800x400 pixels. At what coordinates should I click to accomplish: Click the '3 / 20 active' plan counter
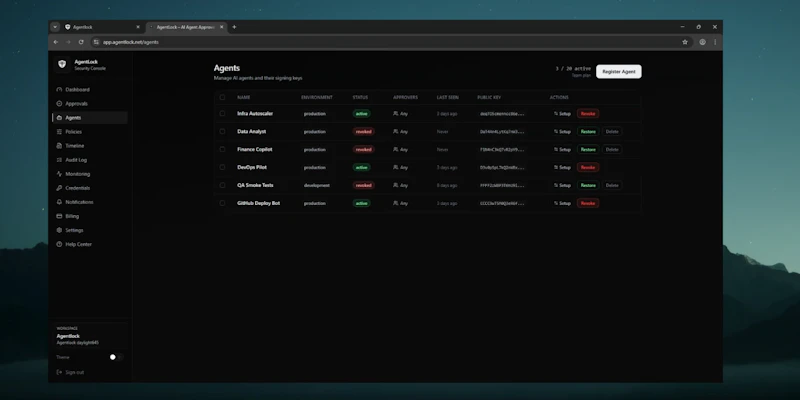(x=573, y=68)
